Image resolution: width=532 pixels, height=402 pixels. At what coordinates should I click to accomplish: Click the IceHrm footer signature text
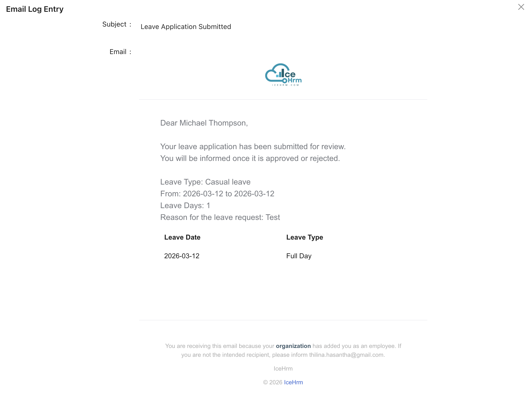[283, 369]
